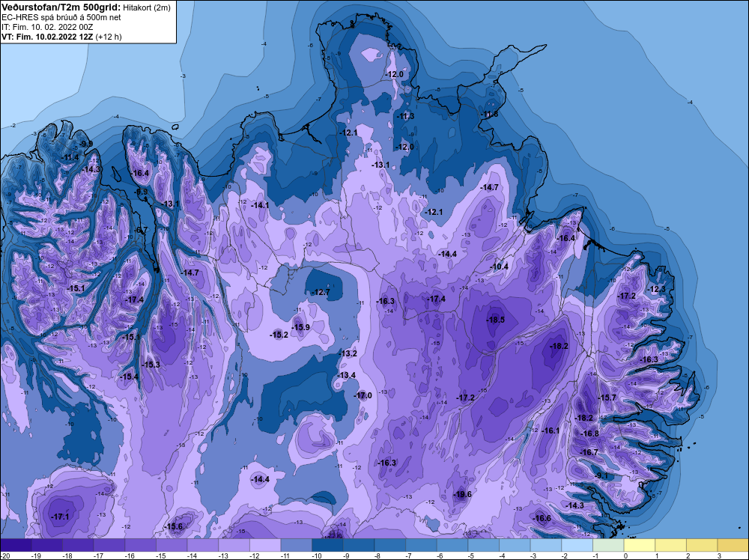This screenshot has width=749, height=560.
Task: Click the -15.7 temperature value
Action: point(607,398)
